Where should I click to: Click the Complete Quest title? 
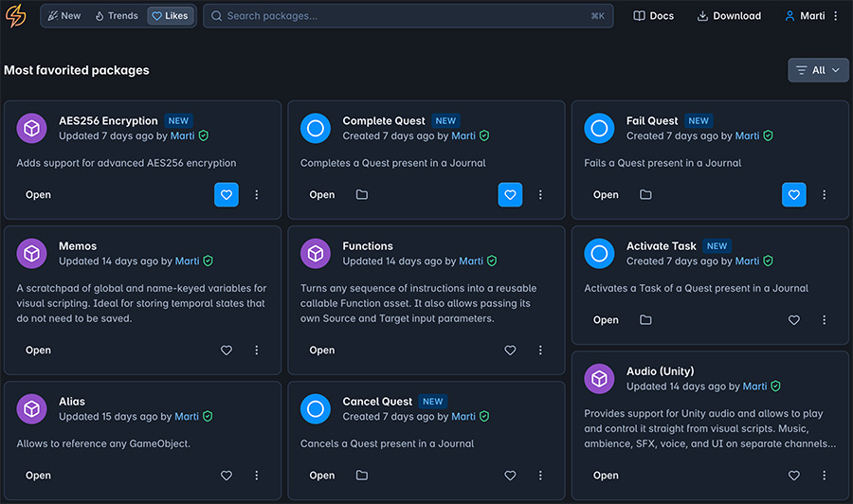pyautogui.click(x=384, y=120)
